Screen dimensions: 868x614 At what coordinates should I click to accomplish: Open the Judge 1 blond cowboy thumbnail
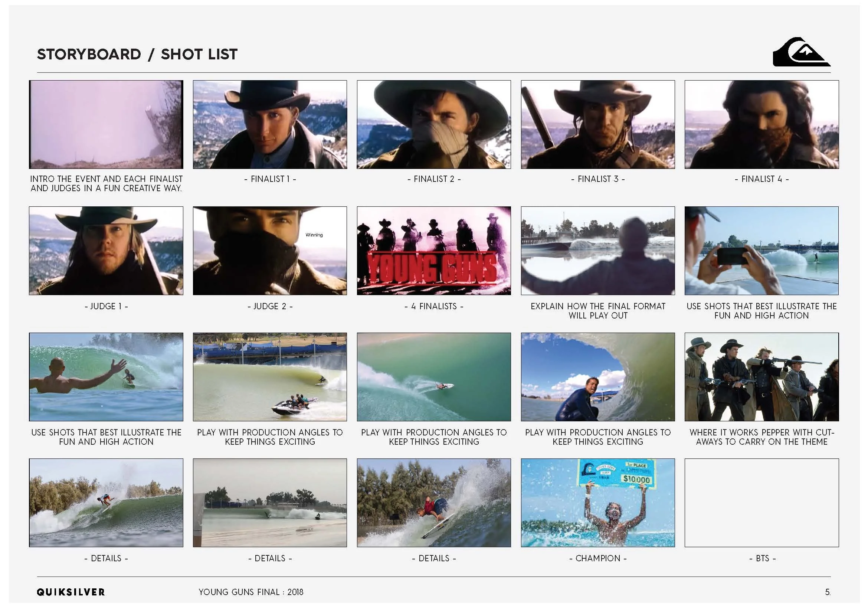[x=106, y=251]
